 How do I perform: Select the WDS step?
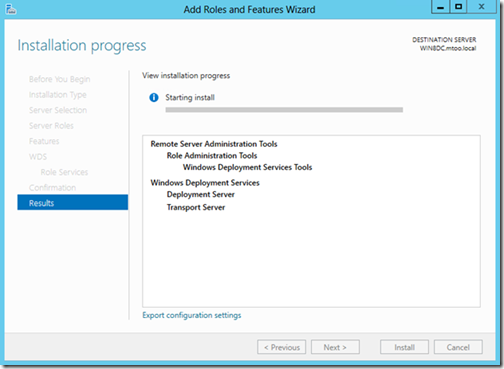(38, 157)
